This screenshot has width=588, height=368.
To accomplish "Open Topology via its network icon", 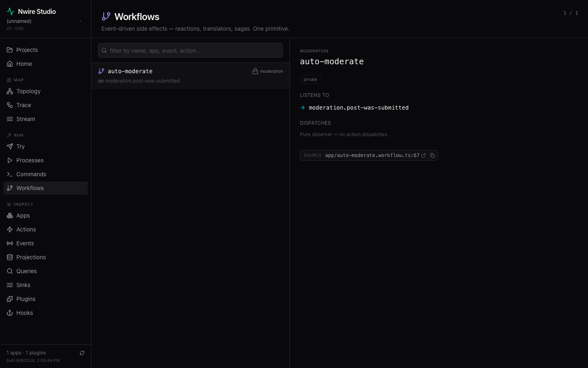I will 10,91.
